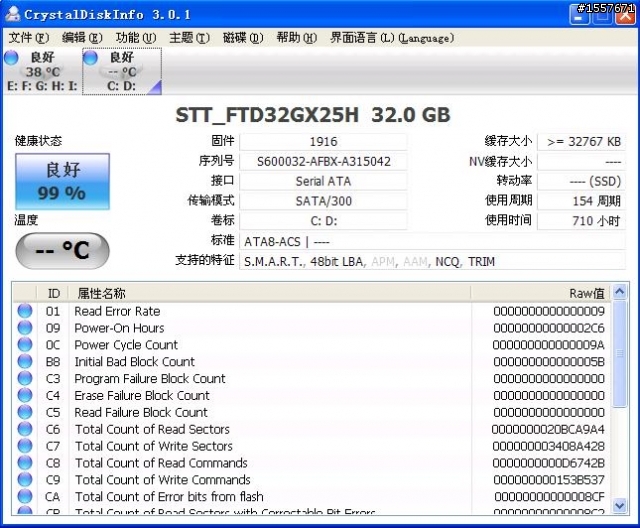This screenshot has height=528, width=640.
Task: Click the C6 ID cell
Action: 53,429
